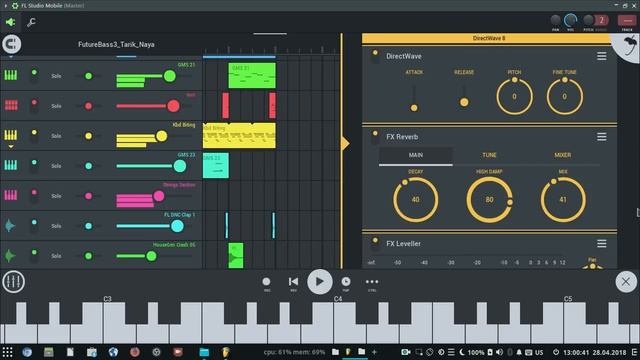Play the song

pos(320,282)
